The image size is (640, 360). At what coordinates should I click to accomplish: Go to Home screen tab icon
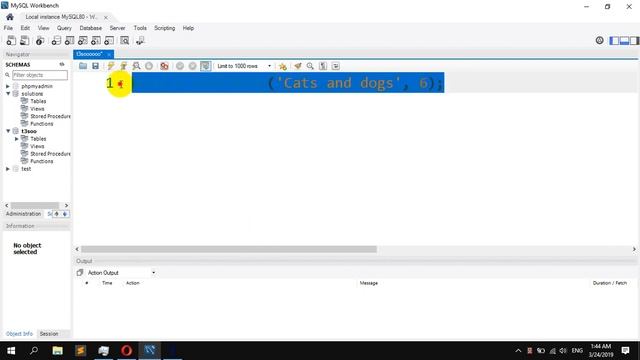pyautogui.click(x=10, y=17)
